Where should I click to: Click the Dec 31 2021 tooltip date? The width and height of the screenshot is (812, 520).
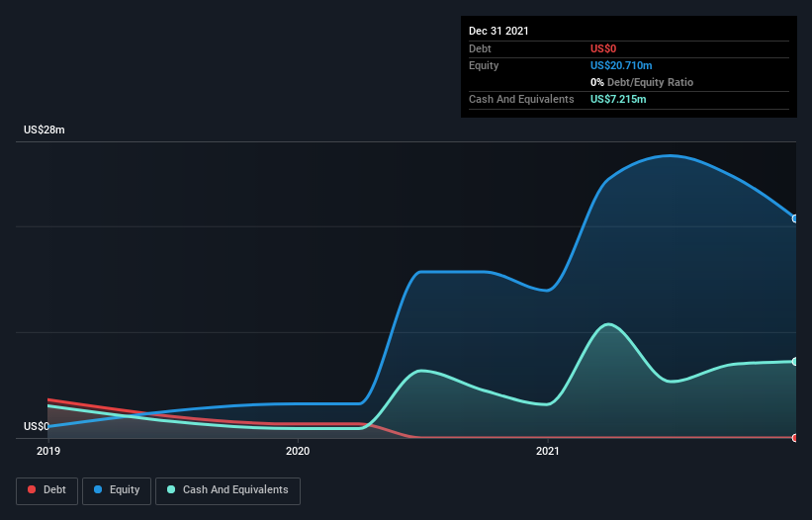coord(498,31)
